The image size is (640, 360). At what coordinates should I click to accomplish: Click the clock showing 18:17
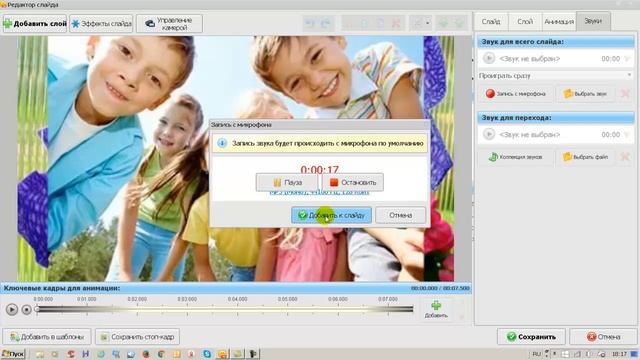click(619, 354)
